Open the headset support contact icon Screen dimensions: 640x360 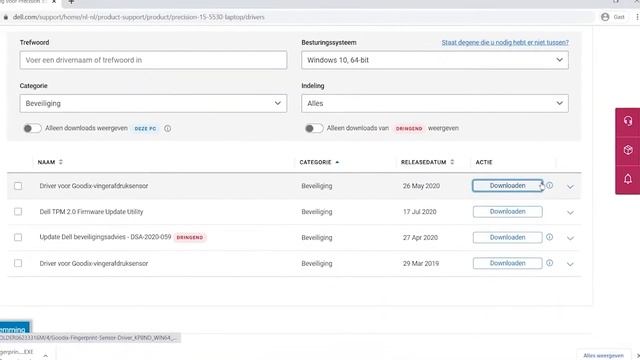[x=628, y=121]
